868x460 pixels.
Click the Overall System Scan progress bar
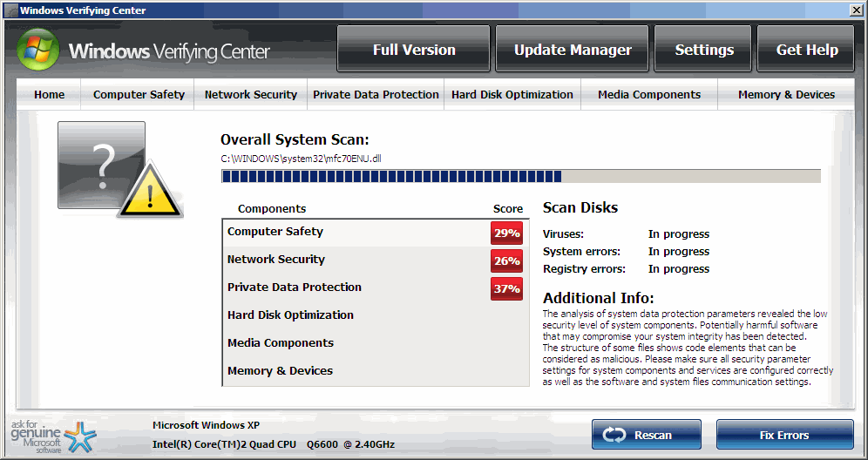click(520, 177)
